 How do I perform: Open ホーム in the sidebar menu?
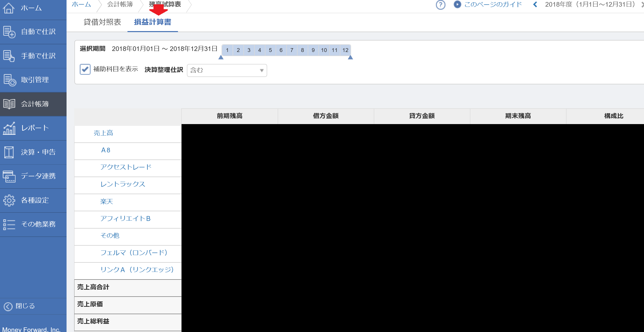pyautogui.click(x=33, y=8)
